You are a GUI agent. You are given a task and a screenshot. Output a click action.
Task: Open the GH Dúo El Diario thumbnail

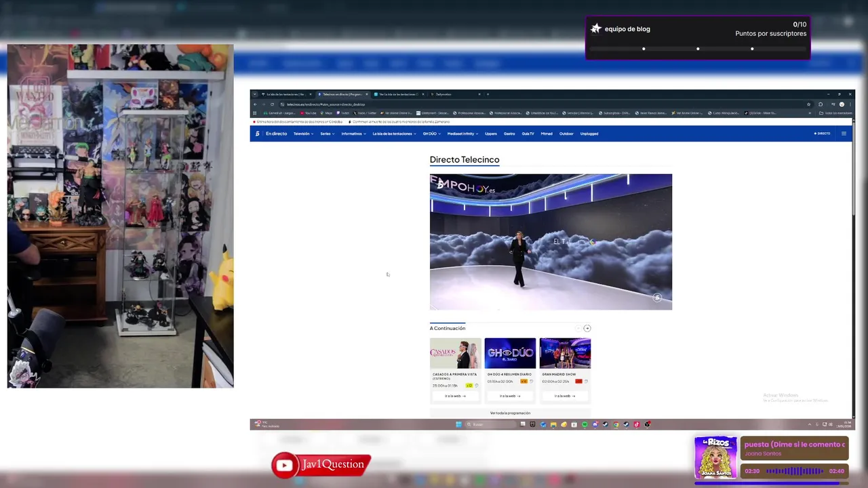510,353
